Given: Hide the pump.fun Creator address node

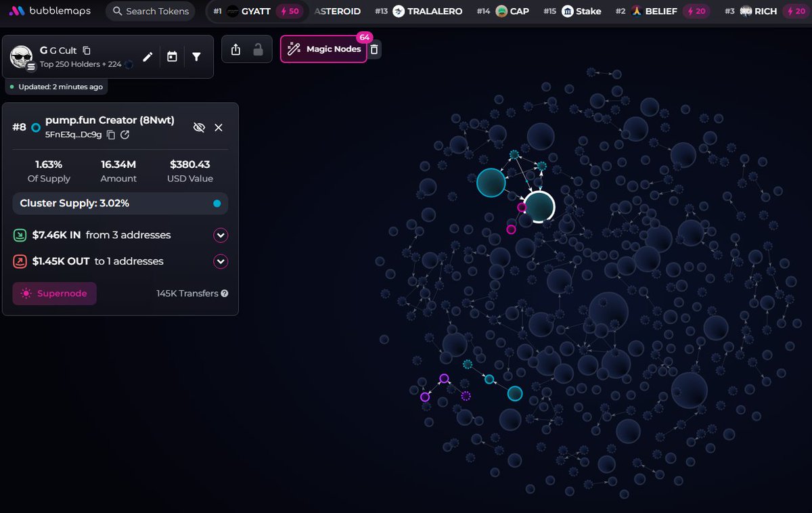Looking at the screenshot, I should click(x=199, y=127).
